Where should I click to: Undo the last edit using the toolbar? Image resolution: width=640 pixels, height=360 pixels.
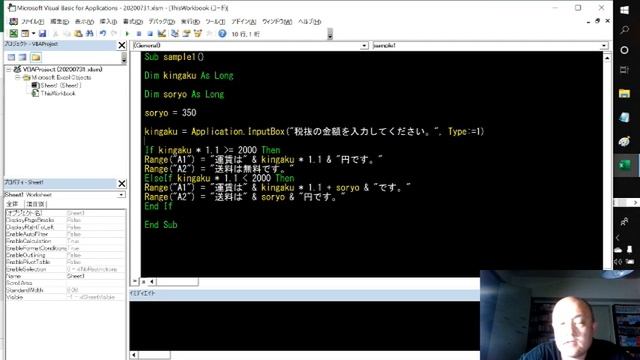click(103, 33)
